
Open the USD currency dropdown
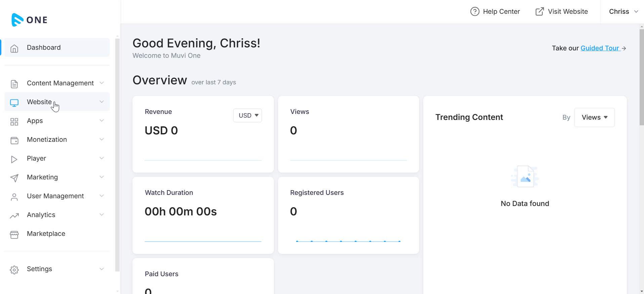[248, 116]
